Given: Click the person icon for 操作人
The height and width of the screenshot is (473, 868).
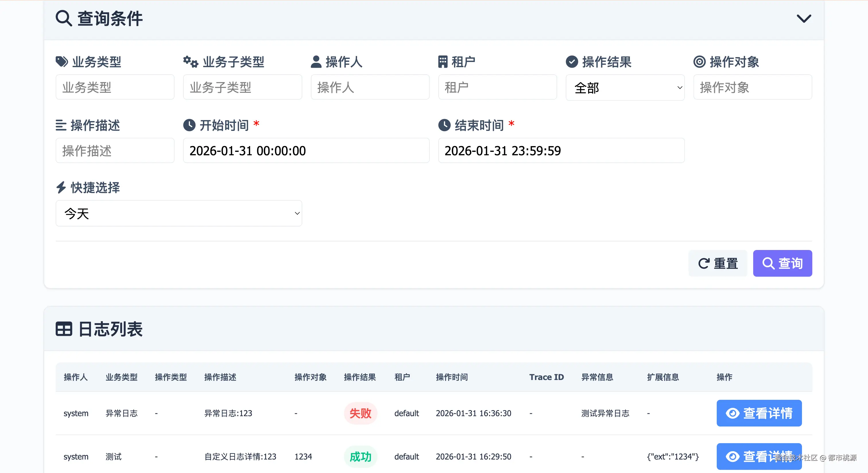Looking at the screenshot, I should pyautogui.click(x=316, y=62).
